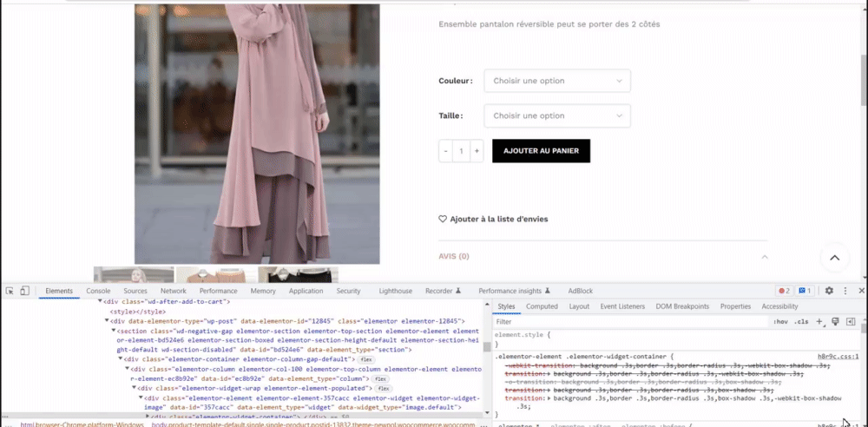Click the blue issues count badge
868x427 pixels.
click(805, 291)
